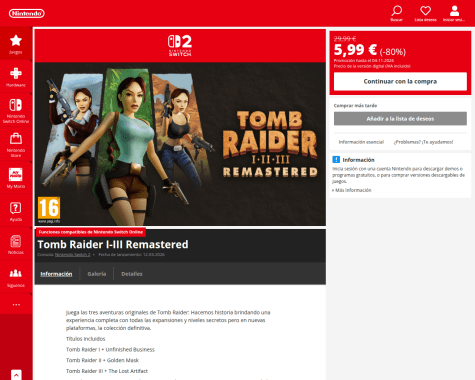Viewport: 475px width, 380px height.
Task: Click the crossed-out 29,99 € original price
Action: tap(345, 39)
